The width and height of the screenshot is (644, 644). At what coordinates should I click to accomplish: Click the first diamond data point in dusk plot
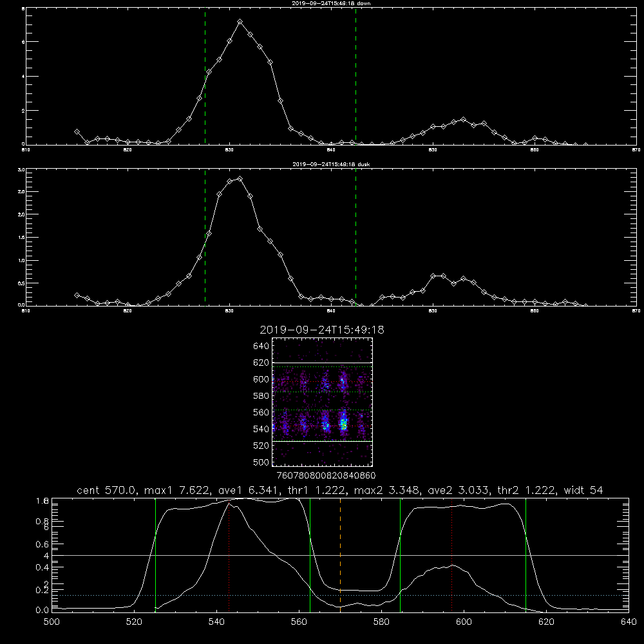tap(77, 296)
